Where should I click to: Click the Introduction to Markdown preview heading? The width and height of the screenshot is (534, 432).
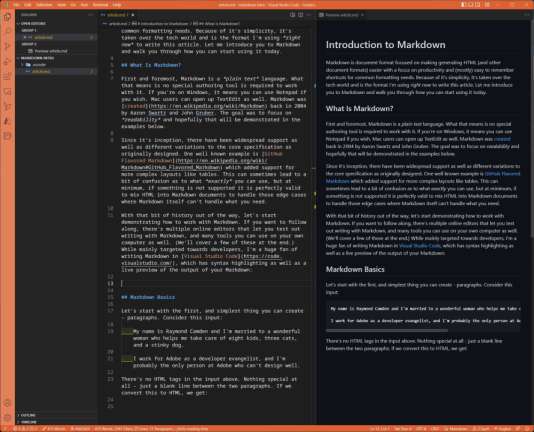tap(386, 45)
